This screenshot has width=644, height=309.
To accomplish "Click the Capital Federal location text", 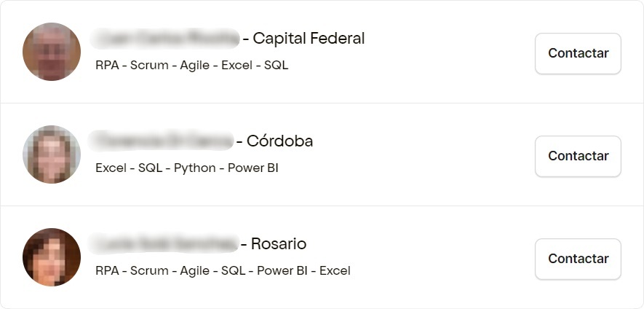I will tap(309, 38).
